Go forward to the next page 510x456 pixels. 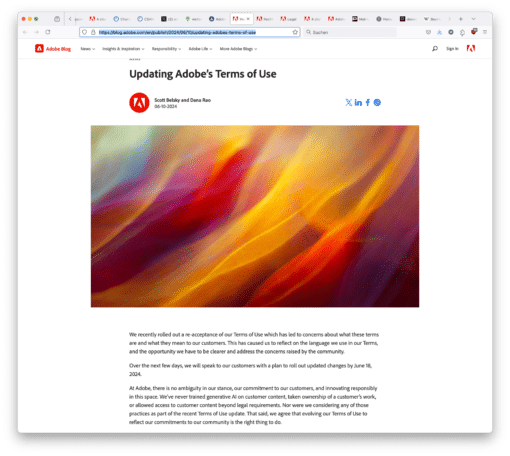point(36,32)
